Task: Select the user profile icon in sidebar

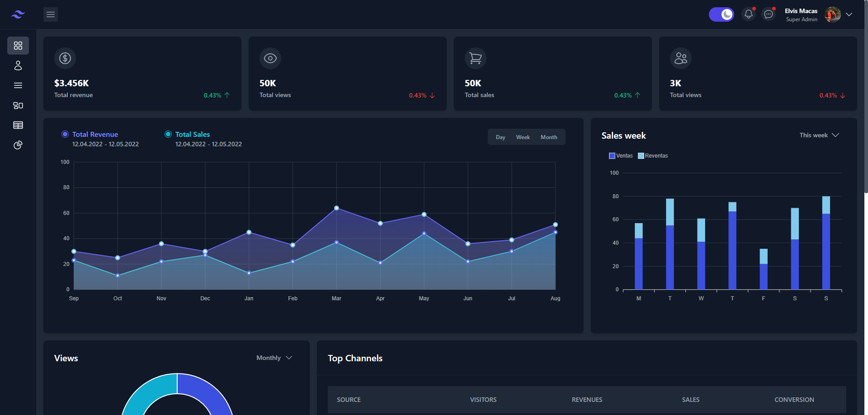Action: pos(18,65)
